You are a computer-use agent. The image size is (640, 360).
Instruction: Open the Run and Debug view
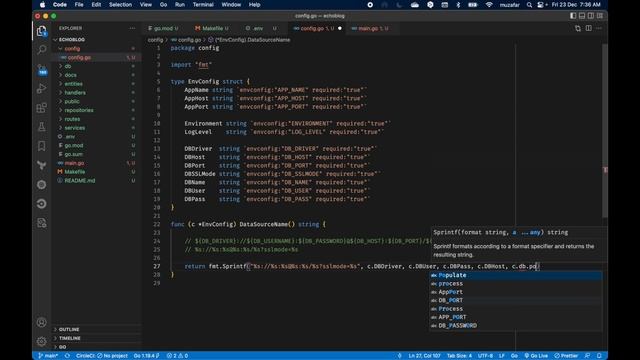41,88
